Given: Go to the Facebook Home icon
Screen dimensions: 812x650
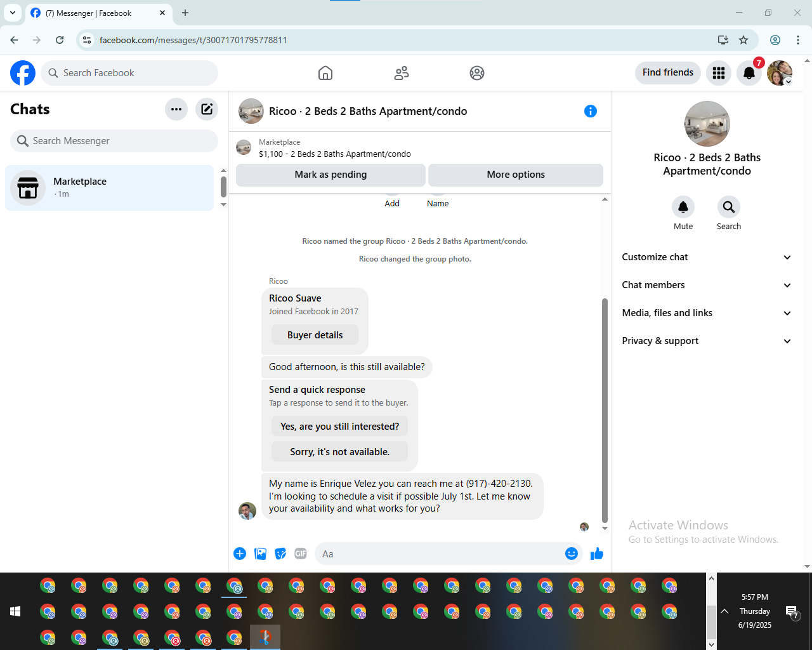Looking at the screenshot, I should [325, 73].
